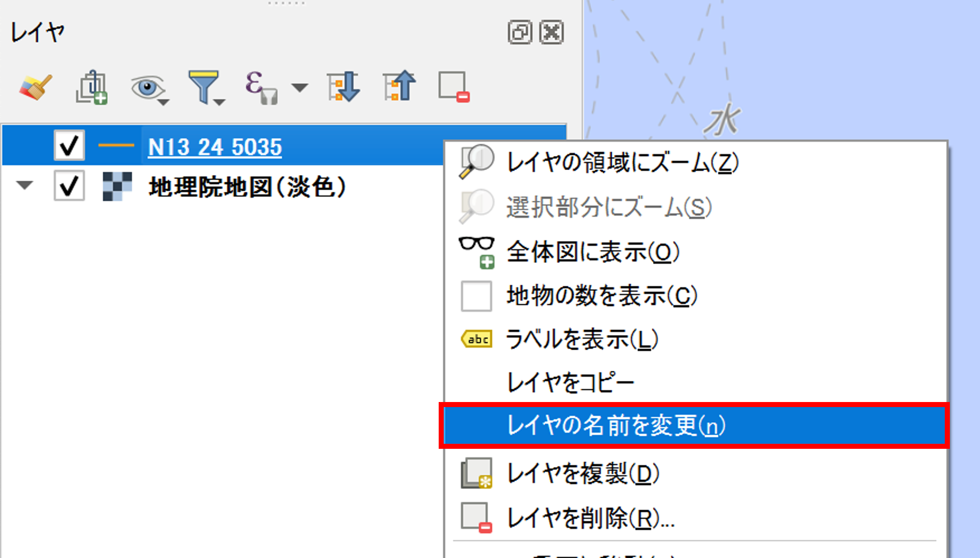The height and width of the screenshot is (558, 980).
Task: Click filter legend by expression icon
Action: click(x=261, y=88)
